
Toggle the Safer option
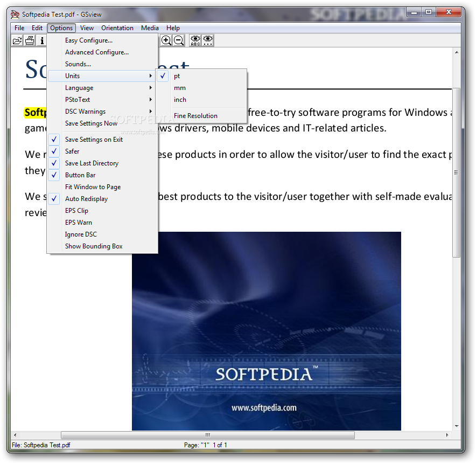pos(103,151)
